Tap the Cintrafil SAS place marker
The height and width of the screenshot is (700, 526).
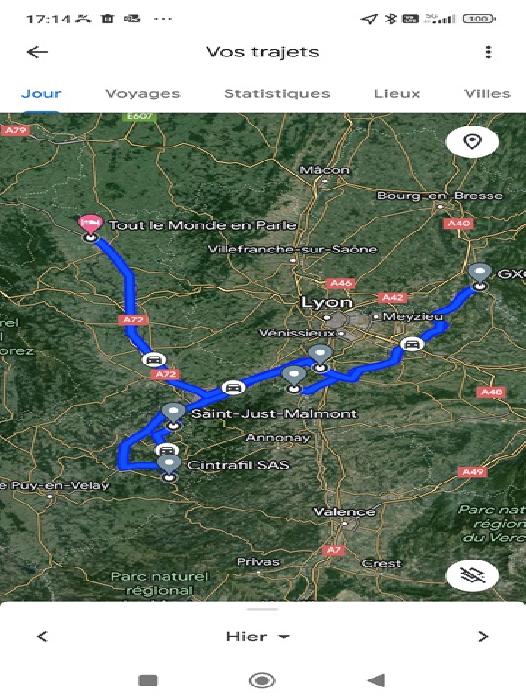169,466
